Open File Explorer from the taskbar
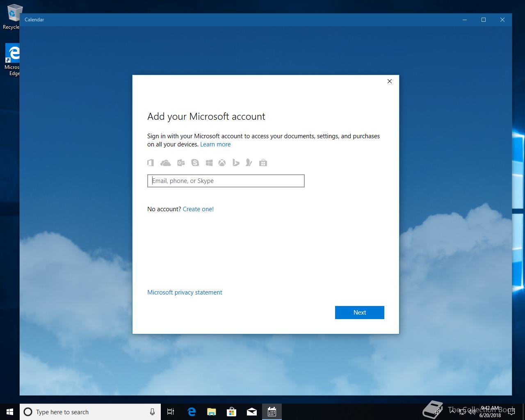Screen dimensions: 525x420 (212, 412)
